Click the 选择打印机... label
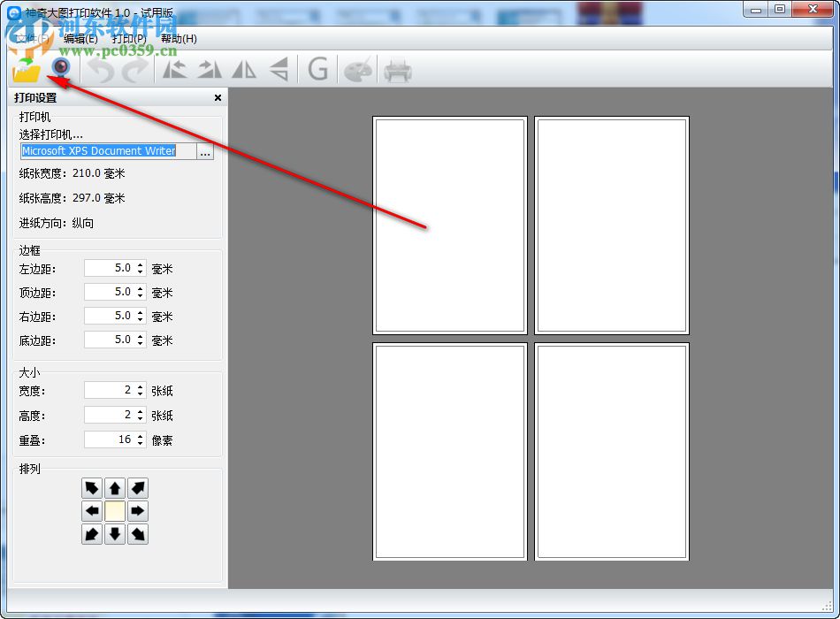The image size is (840, 619). [x=51, y=134]
